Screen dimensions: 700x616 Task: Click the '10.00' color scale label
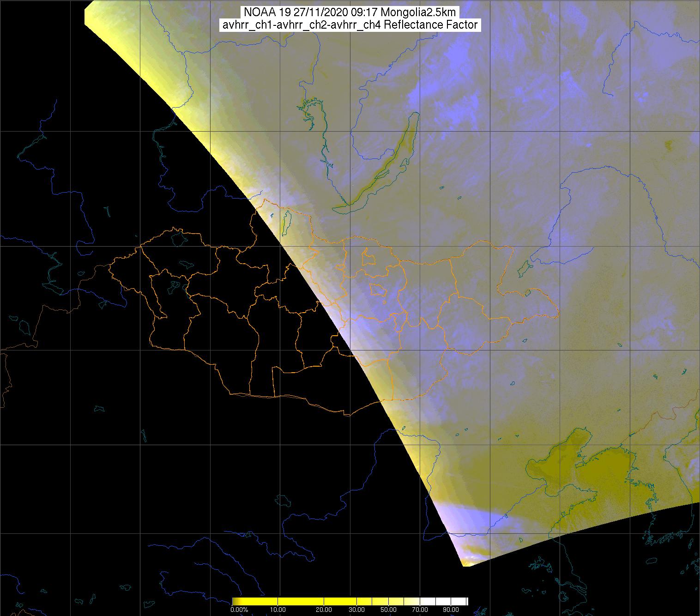coord(277,610)
